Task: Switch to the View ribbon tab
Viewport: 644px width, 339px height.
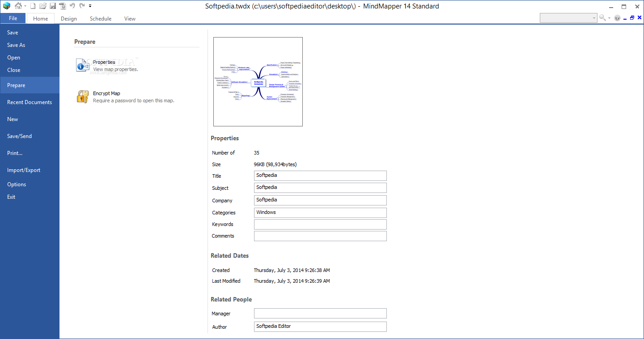Action: coord(130,19)
